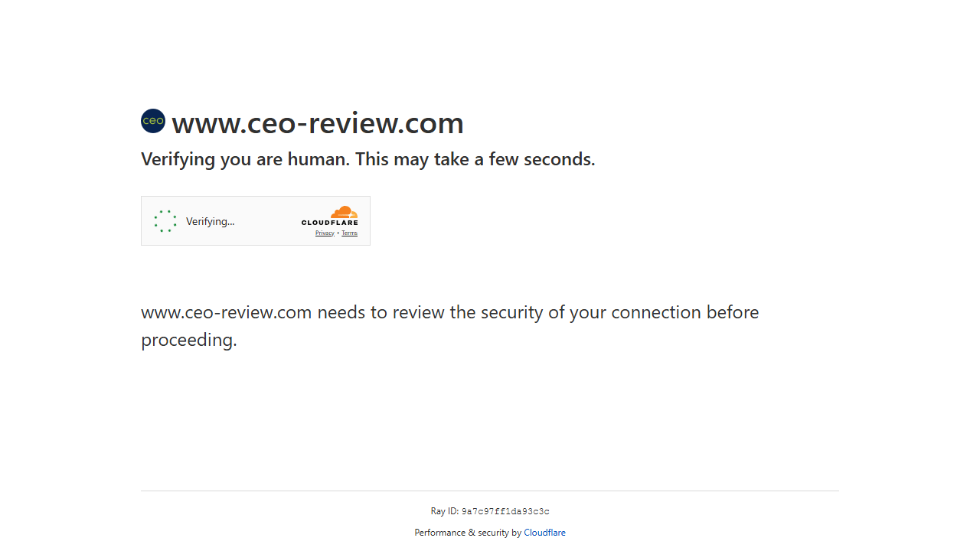Image resolution: width=980 pixels, height=551 pixels.
Task: Click the www.ceo-review.com heading
Action: point(318,123)
